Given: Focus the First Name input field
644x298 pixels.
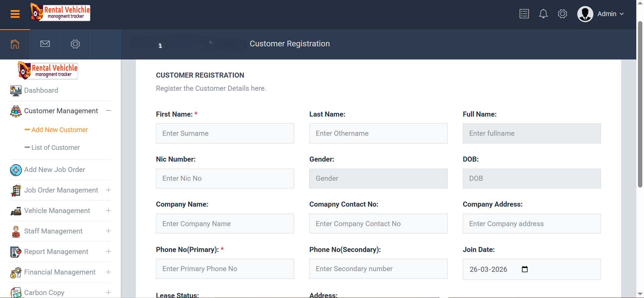Looking at the screenshot, I should [225, 133].
